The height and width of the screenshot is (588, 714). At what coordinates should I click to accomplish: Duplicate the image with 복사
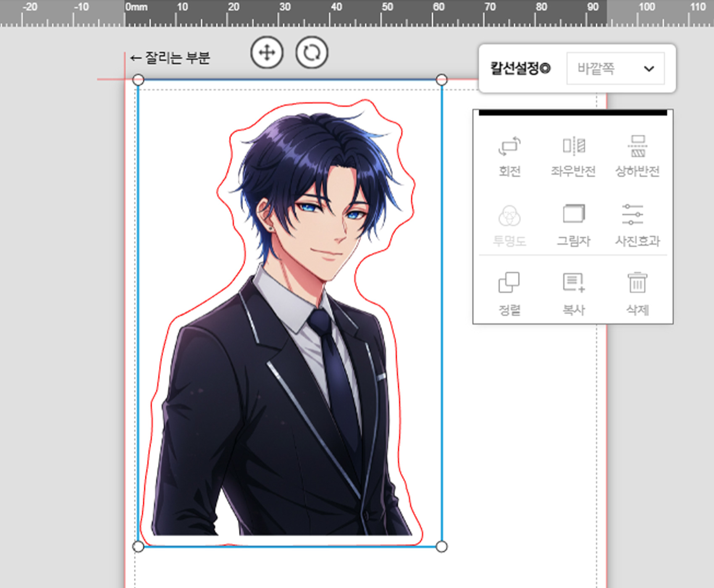tap(573, 294)
